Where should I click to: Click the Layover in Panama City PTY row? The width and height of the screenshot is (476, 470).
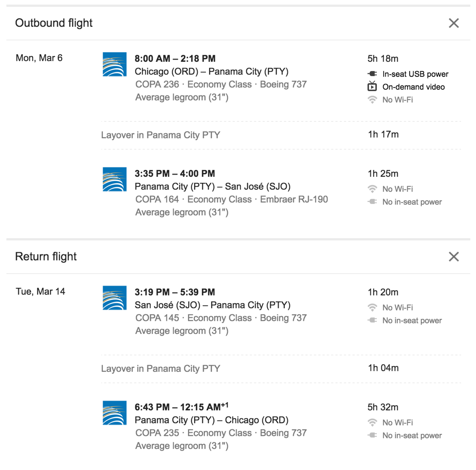[161, 135]
